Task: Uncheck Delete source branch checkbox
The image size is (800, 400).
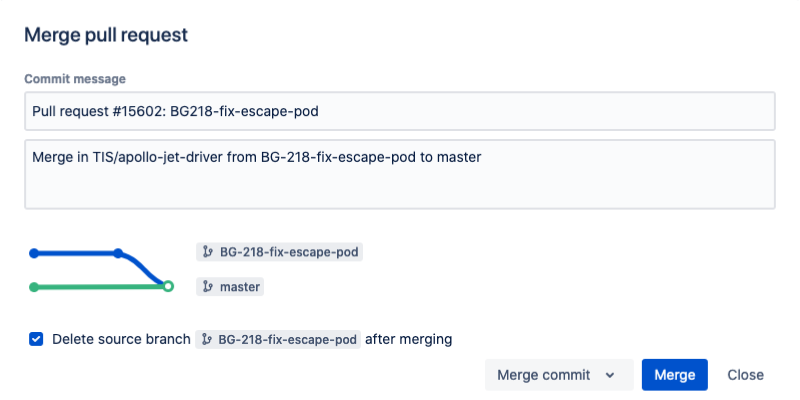Action: [x=36, y=339]
